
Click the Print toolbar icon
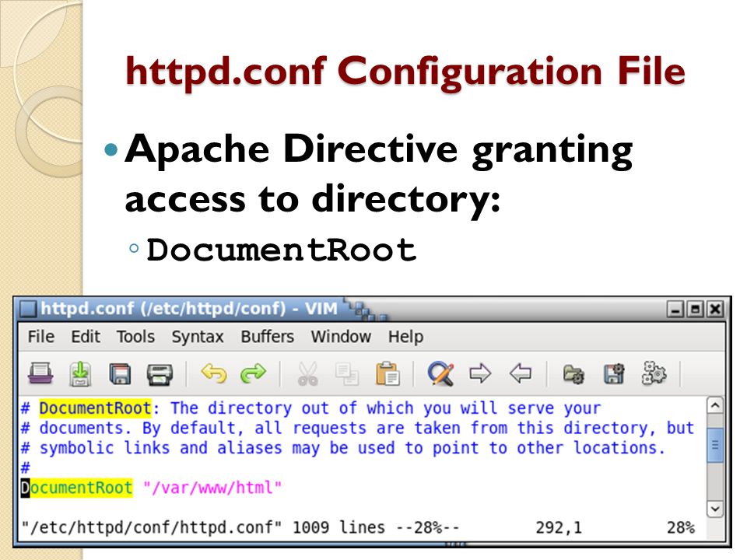click(x=160, y=374)
